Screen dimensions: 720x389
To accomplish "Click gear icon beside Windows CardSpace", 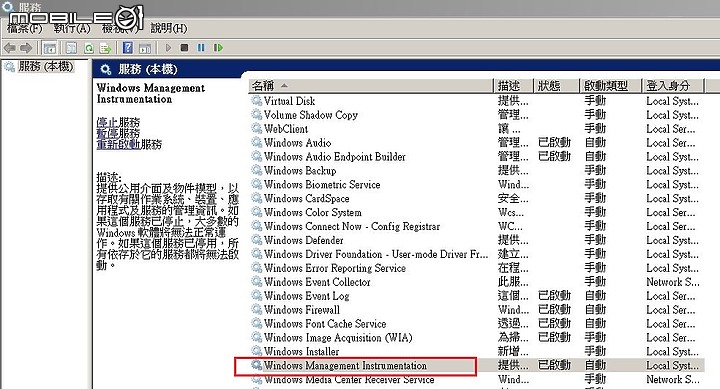I will click(257, 198).
